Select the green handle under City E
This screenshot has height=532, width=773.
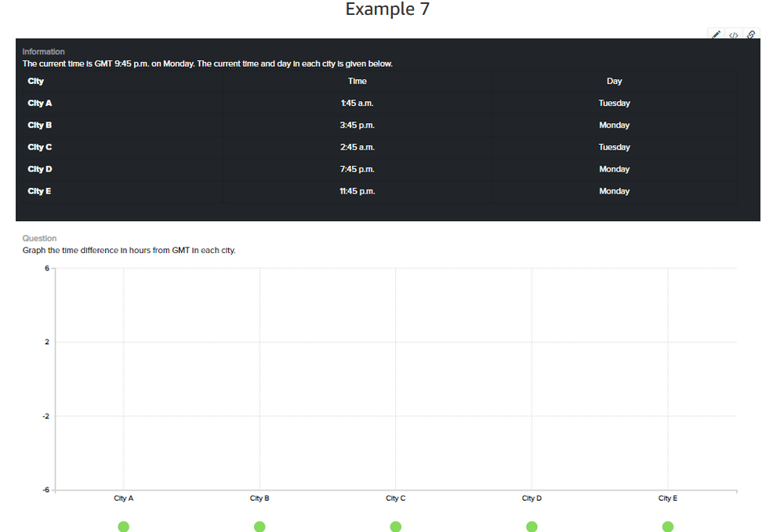pos(667,527)
